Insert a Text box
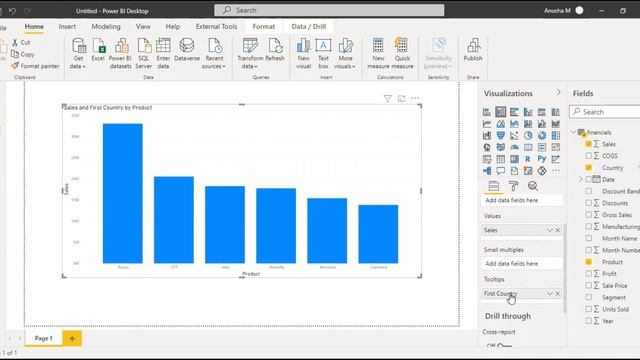The height and width of the screenshot is (360, 640). 323,54
